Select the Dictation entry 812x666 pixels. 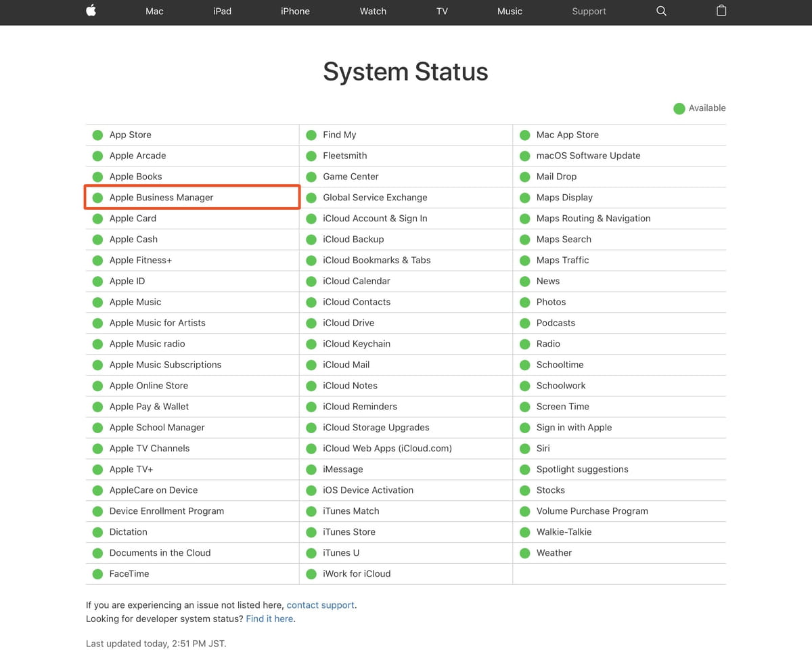click(x=128, y=532)
